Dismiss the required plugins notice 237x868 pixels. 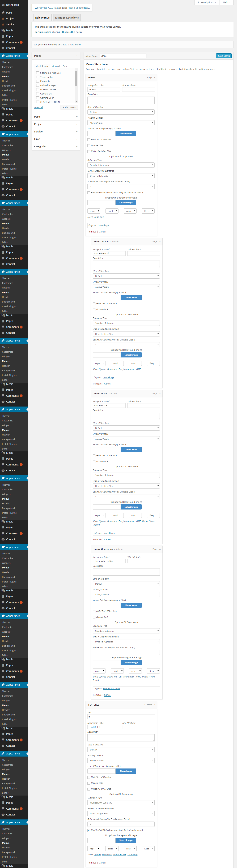point(72,32)
